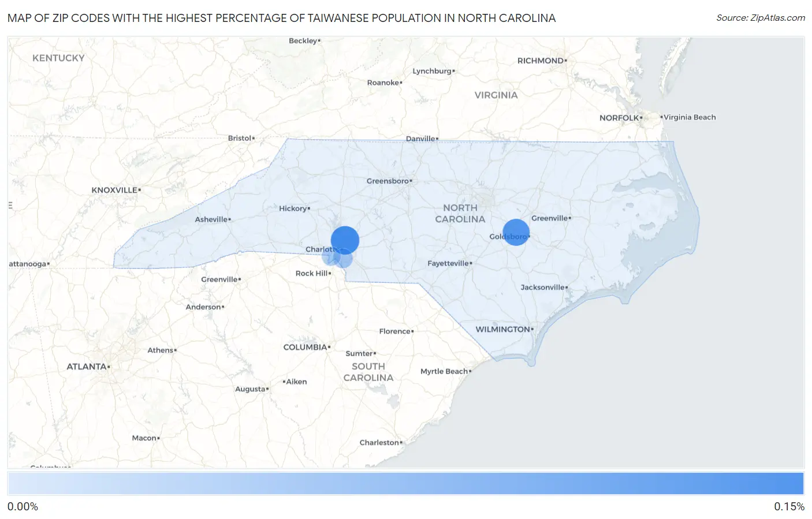Click the 0.00% legend minimum label
The image size is (812, 519).
pyautogui.click(x=23, y=506)
